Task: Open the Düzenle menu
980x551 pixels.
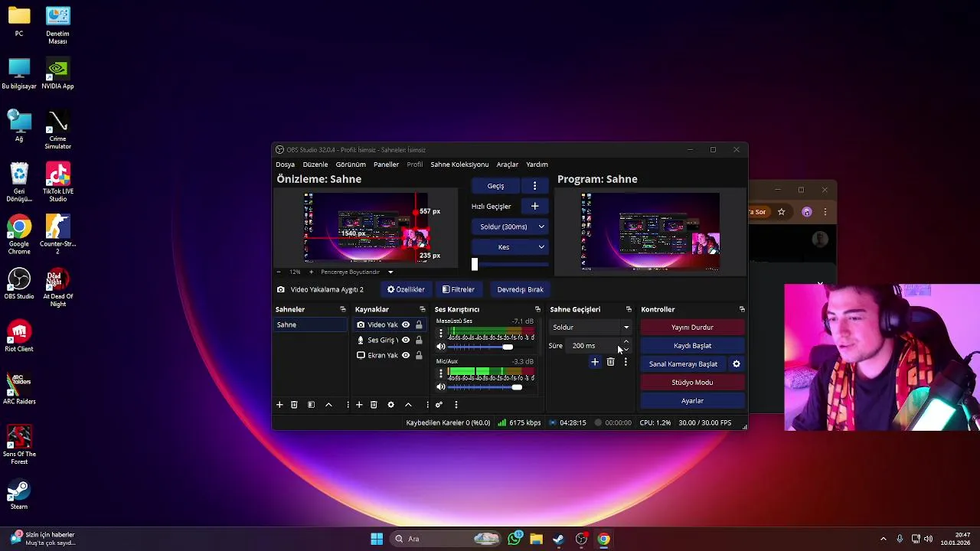Action: click(x=315, y=165)
